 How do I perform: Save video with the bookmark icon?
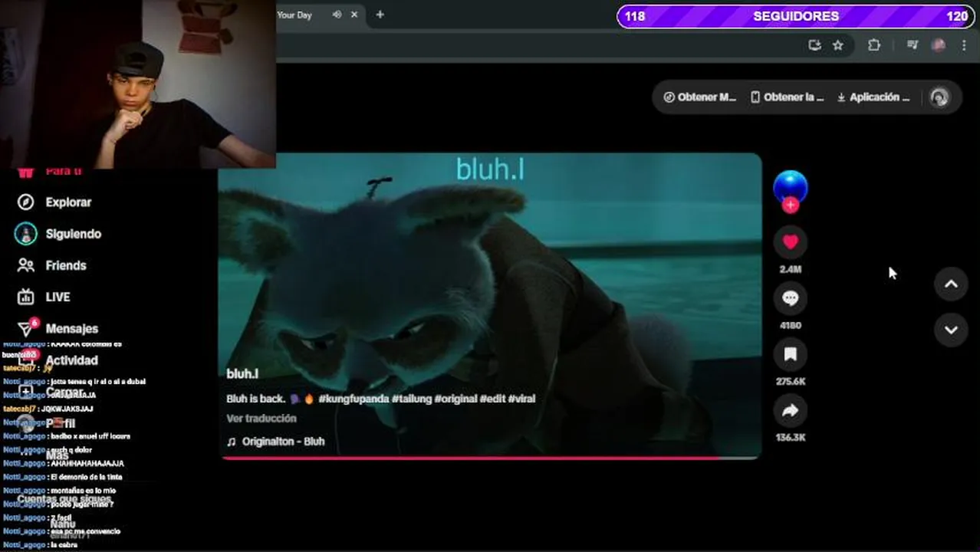[791, 354]
